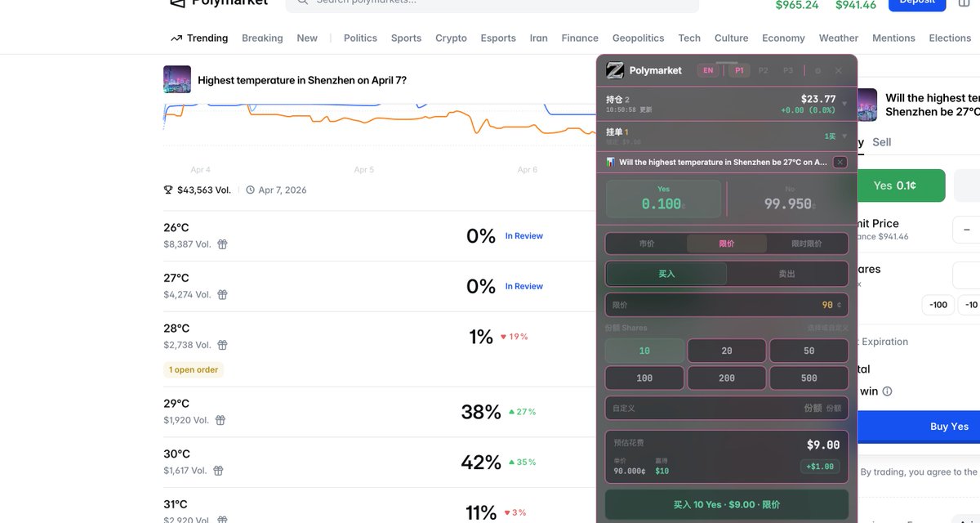Click the magnifier icon in the search bar
This screenshot has height=523, width=980.
pos(302,1)
